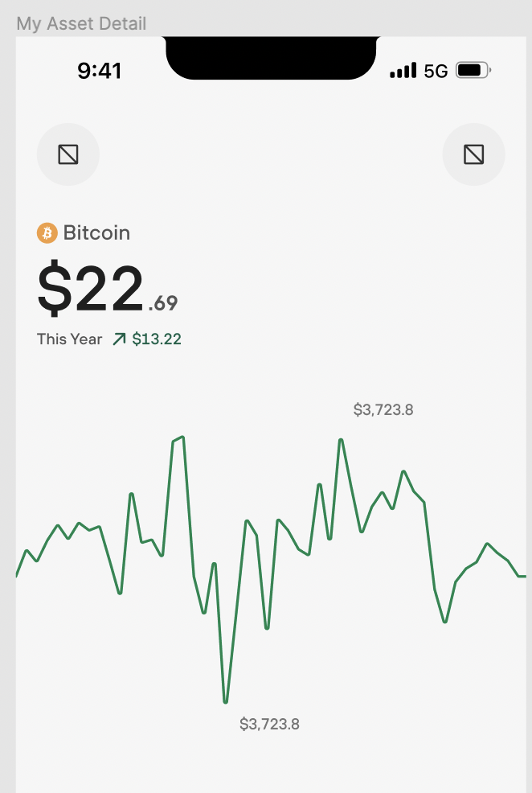
Task: Tap the top-right circular action icon
Action: pos(473,154)
